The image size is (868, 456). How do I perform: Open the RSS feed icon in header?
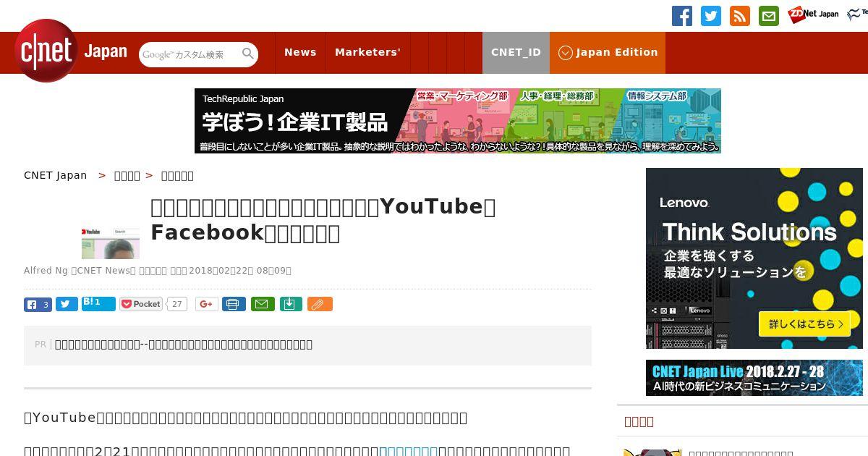coord(740,16)
